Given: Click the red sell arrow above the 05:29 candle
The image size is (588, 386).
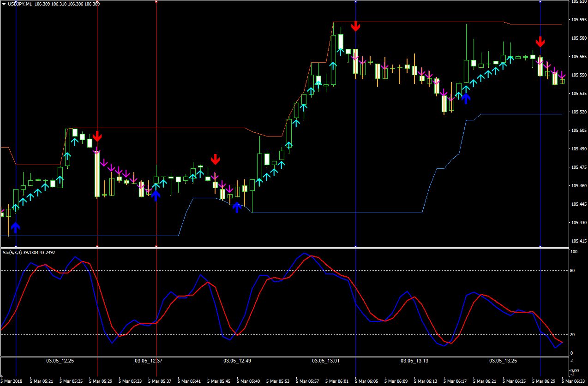Looking at the screenshot, I should 97,136.
